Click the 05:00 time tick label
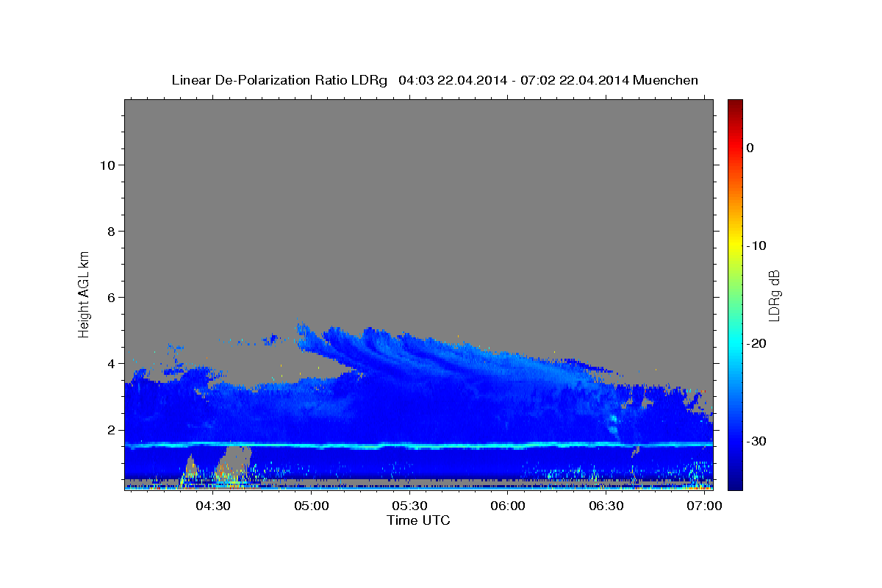The height and width of the screenshot is (588, 882). (x=312, y=506)
